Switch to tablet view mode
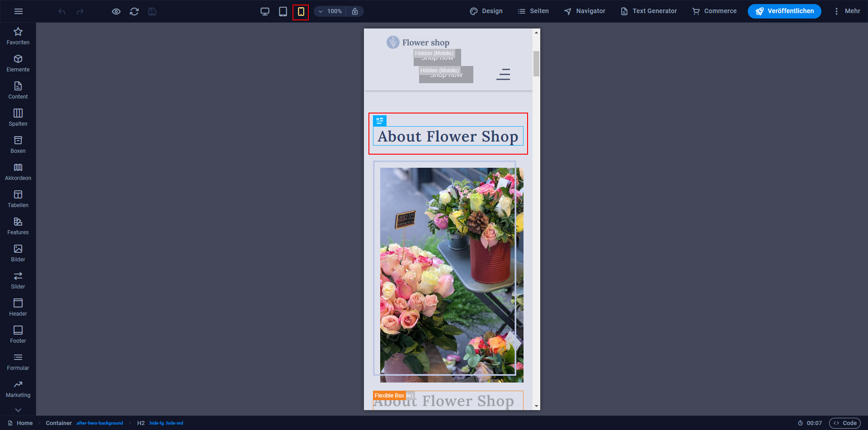 point(283,11)
